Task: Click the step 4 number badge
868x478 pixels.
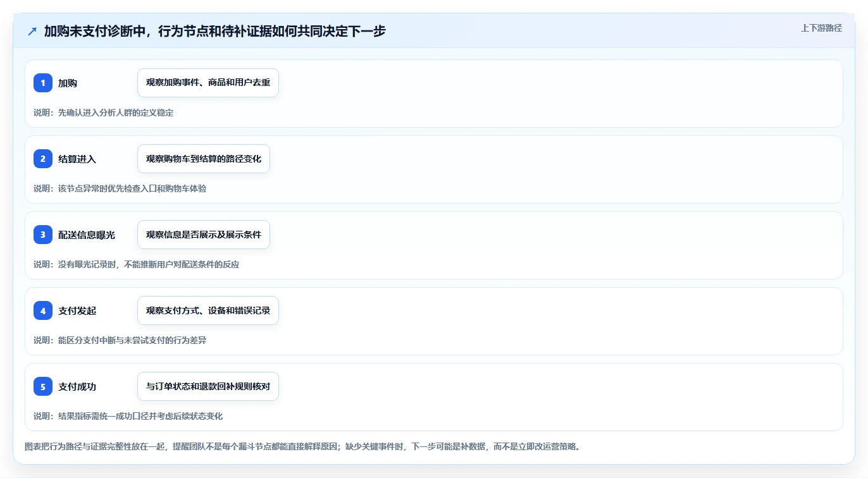Action: click(x=43, y=310)
